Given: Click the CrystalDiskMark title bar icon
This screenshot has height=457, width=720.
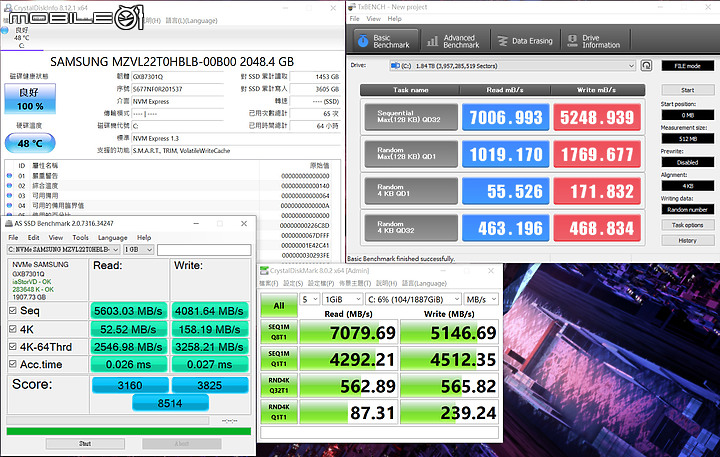Looking at the screenshot, I should (264, 271).
